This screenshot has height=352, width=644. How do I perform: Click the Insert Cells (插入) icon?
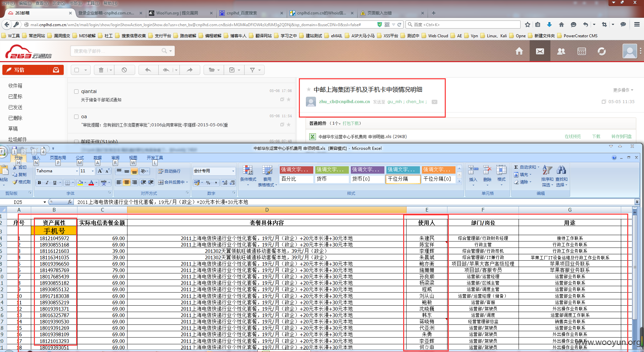pyautogui.click(x=473, y=174)
